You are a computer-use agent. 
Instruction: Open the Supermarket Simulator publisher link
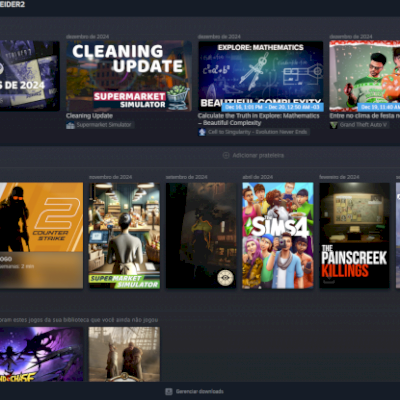[x=104, y=125]
